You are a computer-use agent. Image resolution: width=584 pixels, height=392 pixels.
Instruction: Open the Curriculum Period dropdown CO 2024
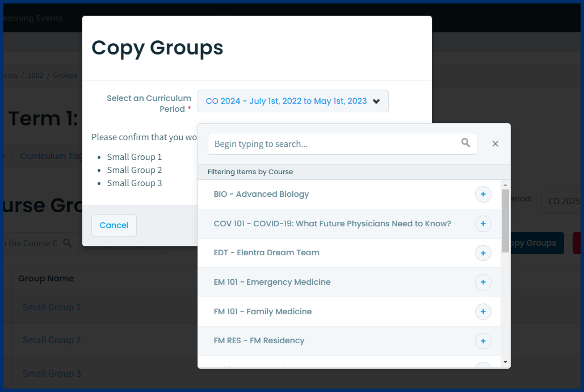pyautogui.click(x=293, y=101)
